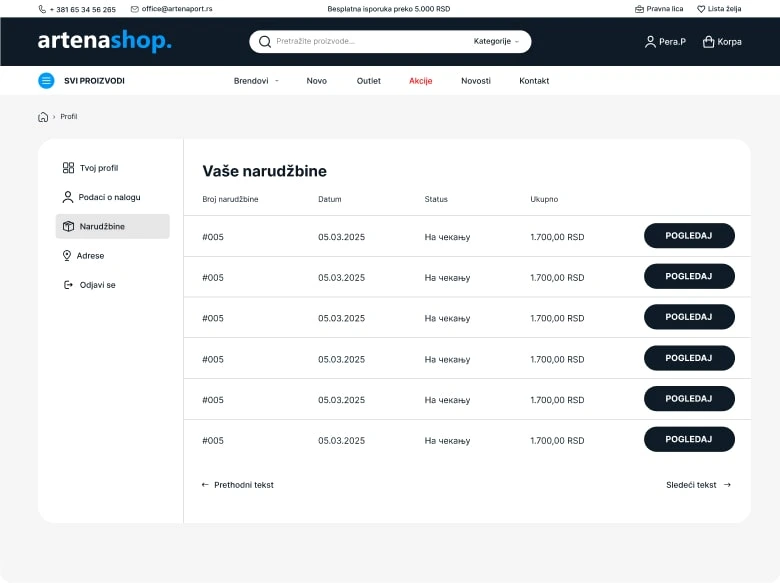
Task: Open the Outlet menu item
Action: pyautogui.click(x=368, y=81)
